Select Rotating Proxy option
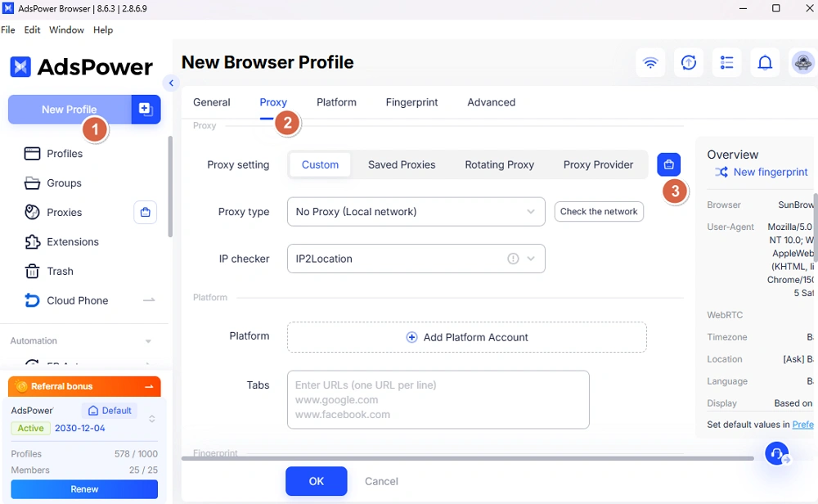 [x=499, y=165]
